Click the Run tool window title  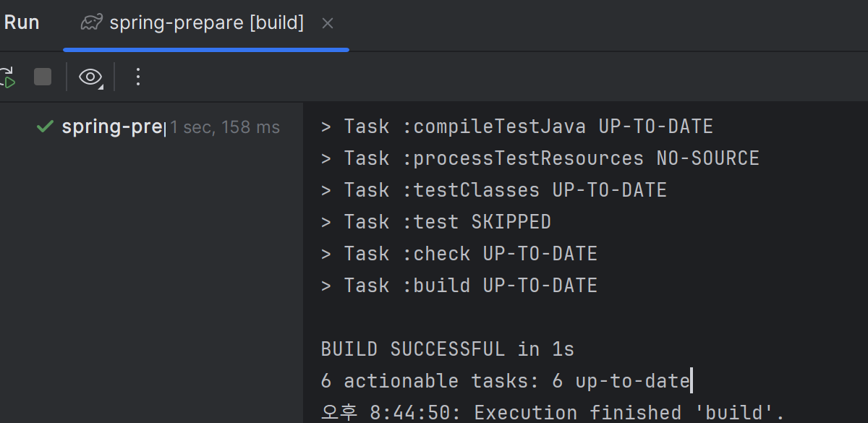point(22,23)
